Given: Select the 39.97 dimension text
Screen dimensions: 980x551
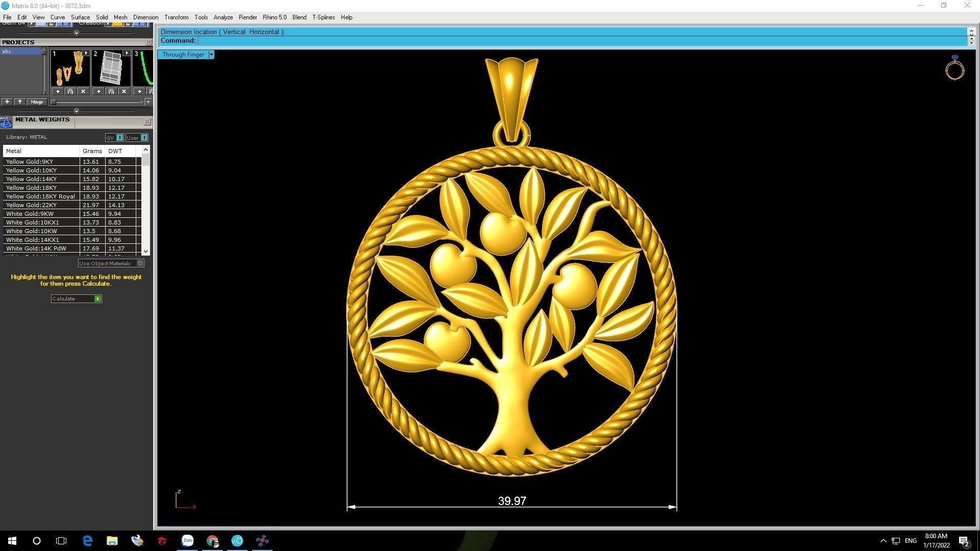Looking at the screenshot, I should (512, 501).
